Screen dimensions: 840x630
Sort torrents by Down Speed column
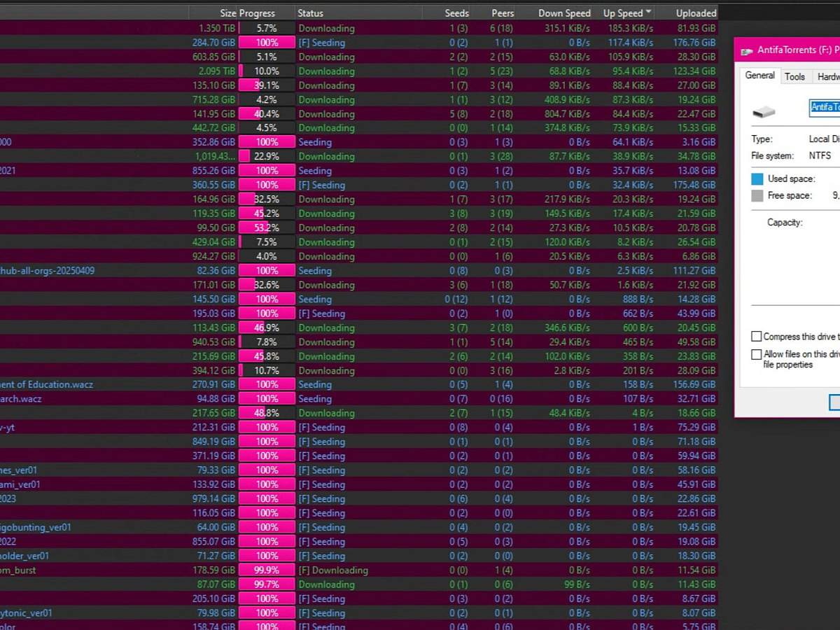[x=563, y=13]
